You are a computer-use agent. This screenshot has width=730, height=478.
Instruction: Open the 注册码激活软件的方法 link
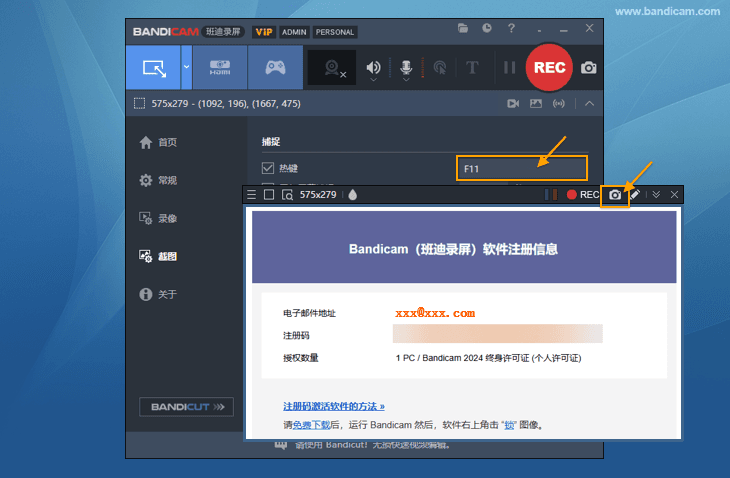pos(334,406)
